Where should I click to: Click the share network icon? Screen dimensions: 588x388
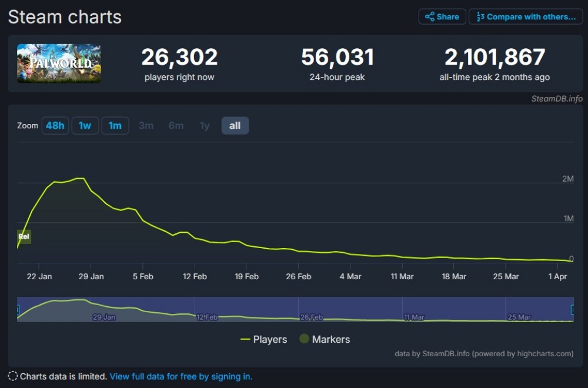click(x=430, y=17)
